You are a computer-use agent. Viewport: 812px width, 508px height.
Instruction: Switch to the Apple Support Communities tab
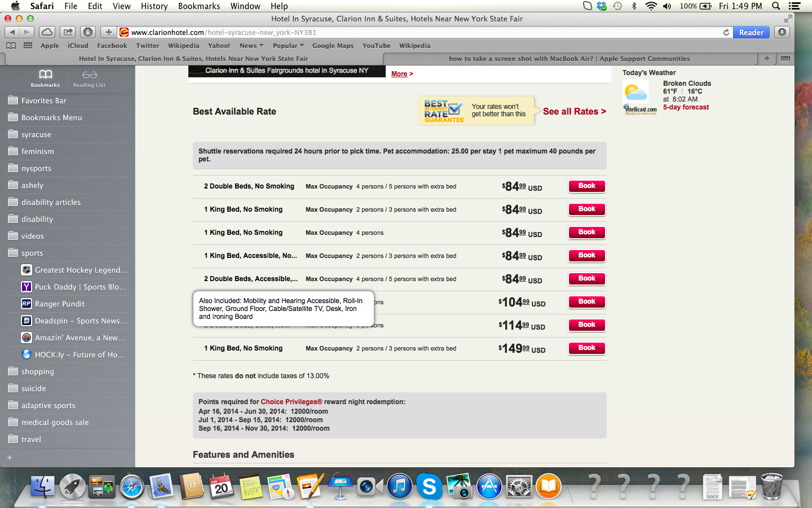(x=569, y=59)
